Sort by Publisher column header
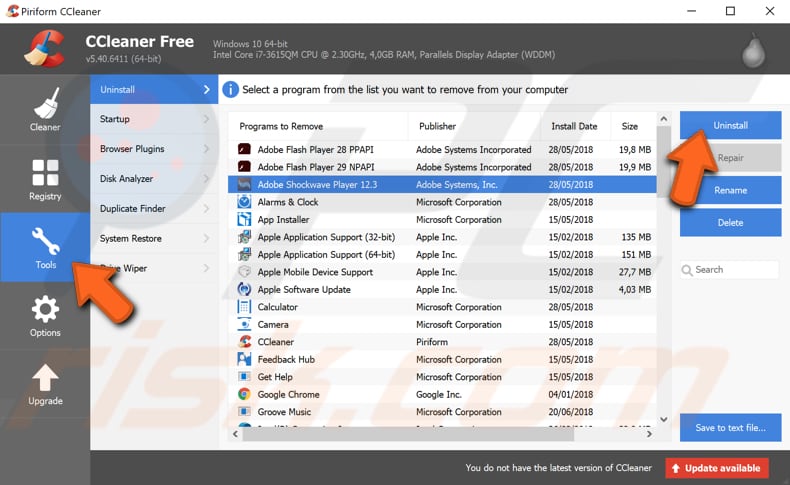 tap(474, 126)
